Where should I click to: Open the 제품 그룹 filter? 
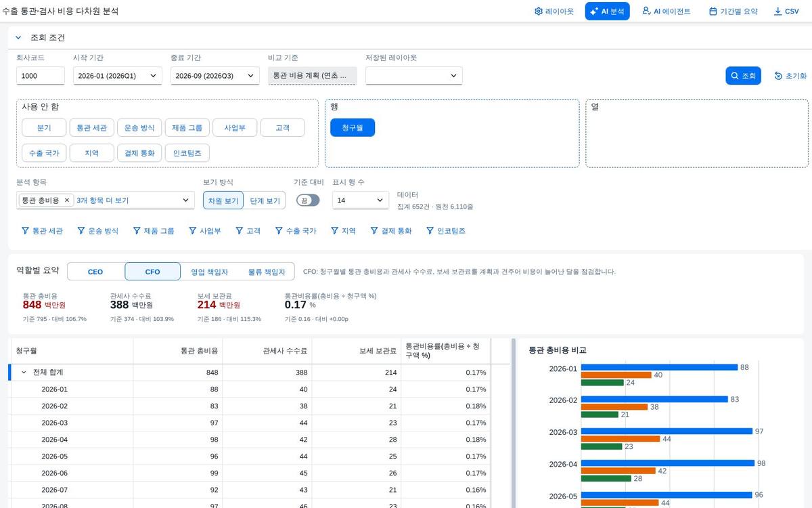[x=154, y=231]
